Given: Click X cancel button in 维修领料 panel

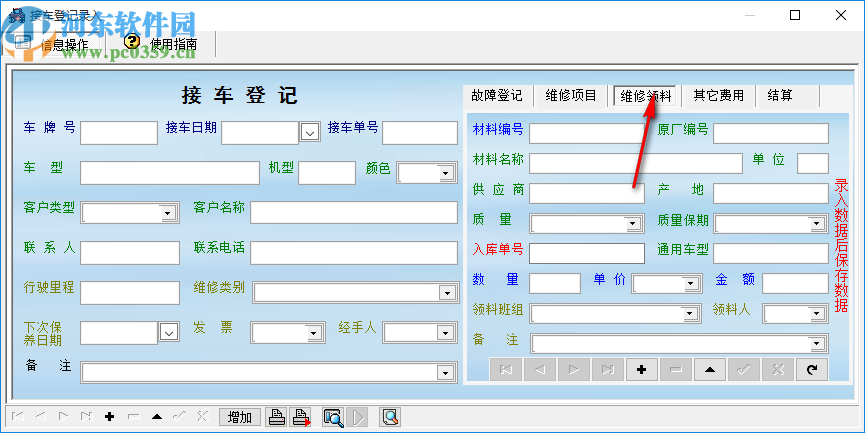Looking at the screenshot, I should click(x=778, y=370).
